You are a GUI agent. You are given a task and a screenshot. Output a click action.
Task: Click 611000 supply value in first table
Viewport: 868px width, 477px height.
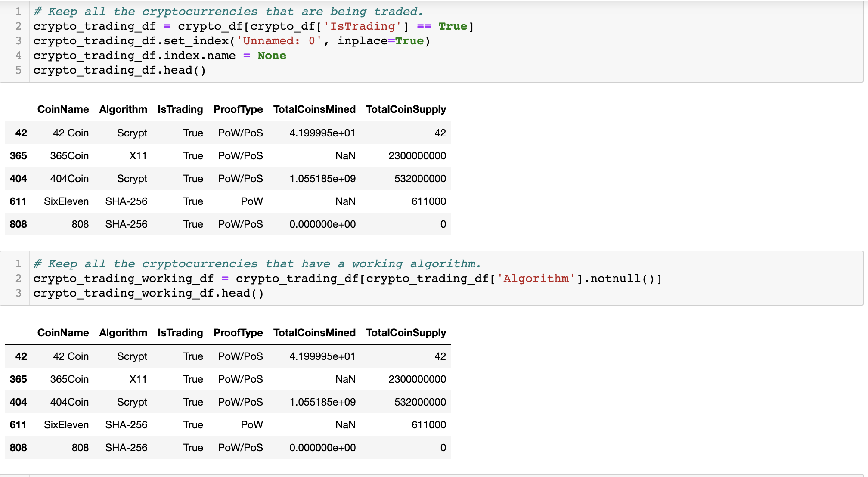[429, 201]
